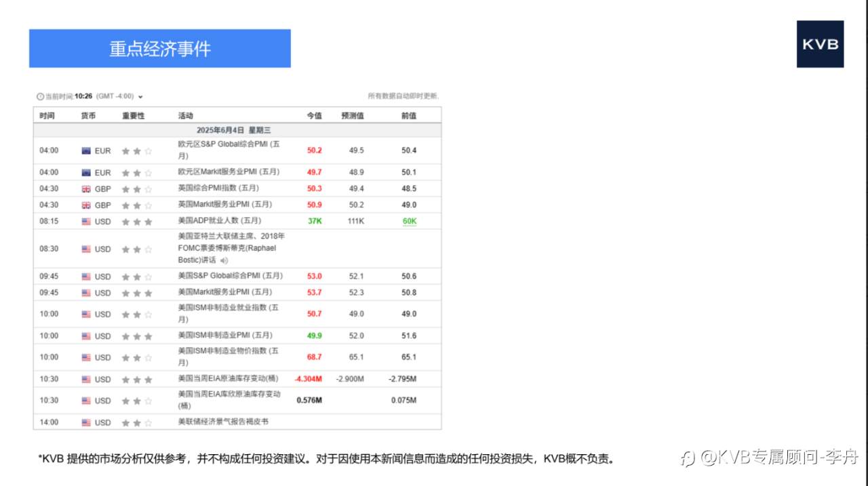Click the previous value 0.075M
This screenshot has width=868, height=486.
[404, 401]
